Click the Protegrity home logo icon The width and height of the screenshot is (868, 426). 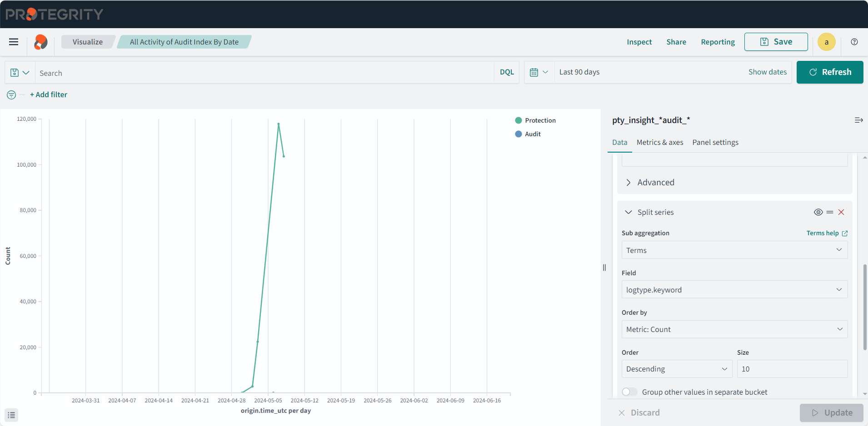tap(41, 42)
